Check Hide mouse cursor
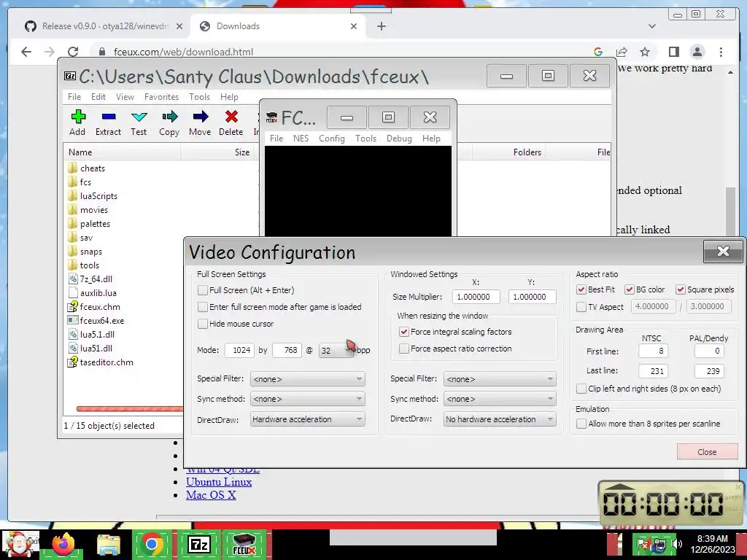Screen dimensions: 747x560 tap(203, 324)
